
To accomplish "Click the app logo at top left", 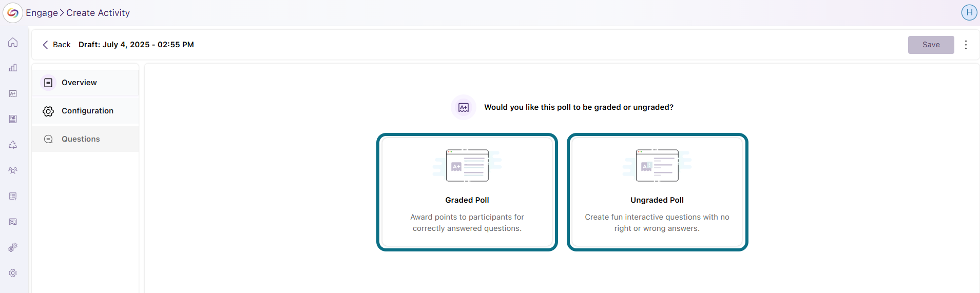I will tap(13, 13).
